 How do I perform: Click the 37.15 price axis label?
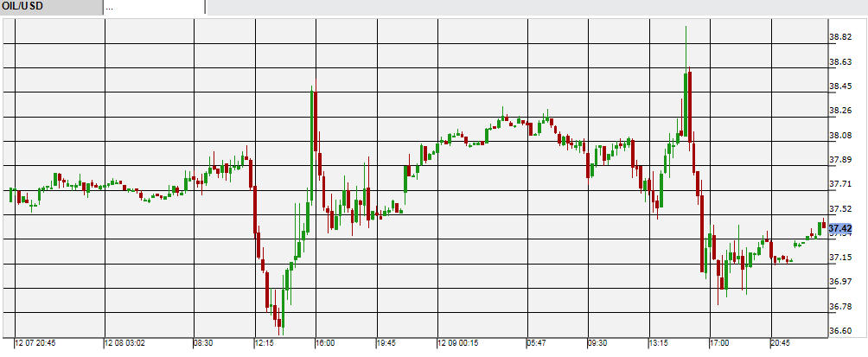(840, 258)
